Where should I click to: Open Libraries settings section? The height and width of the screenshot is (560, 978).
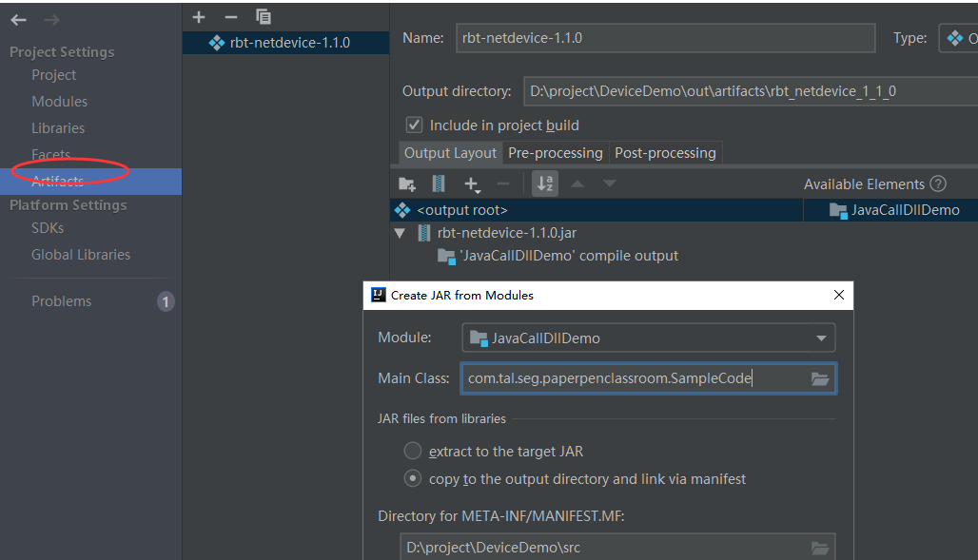[58, 128]
